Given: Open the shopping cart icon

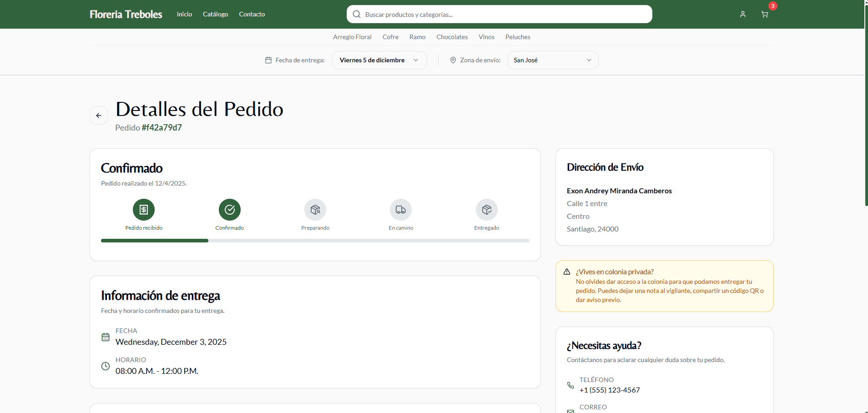Looking at the screenshot, I should click(x=765, y=14).
